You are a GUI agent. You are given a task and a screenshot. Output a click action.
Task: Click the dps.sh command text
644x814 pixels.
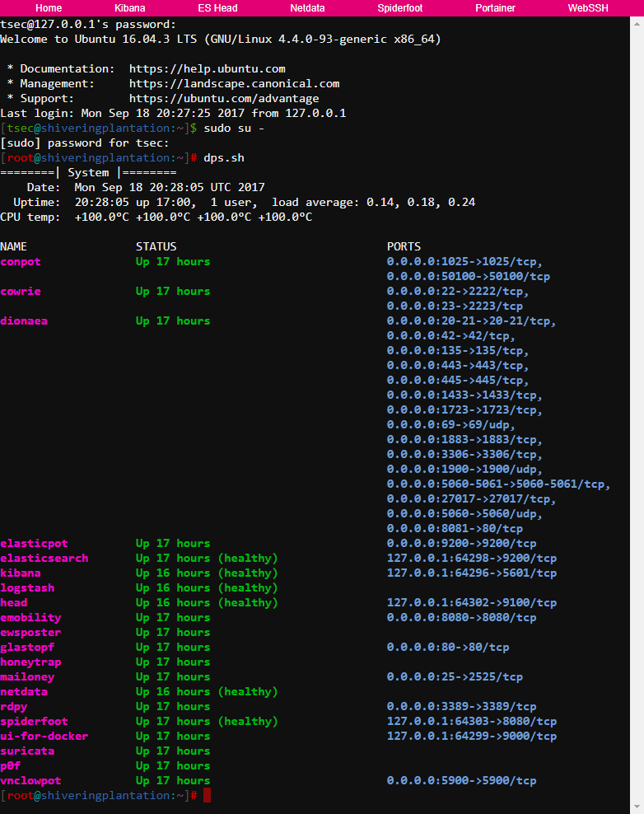[224, 157]
